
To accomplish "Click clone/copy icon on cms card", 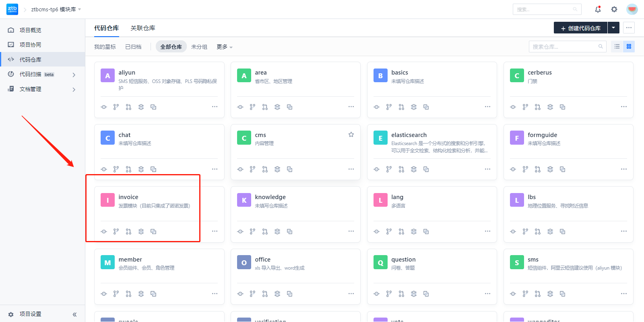I will coord(290,169).
